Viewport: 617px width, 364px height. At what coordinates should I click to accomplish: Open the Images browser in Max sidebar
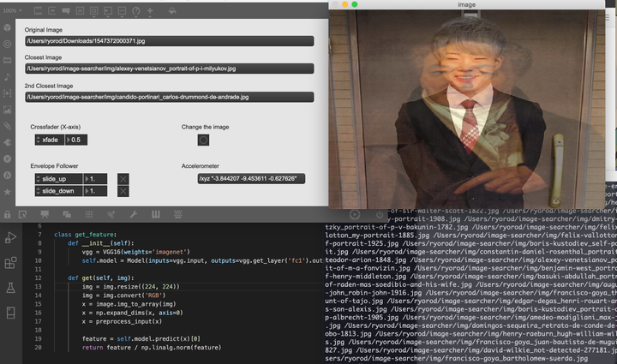pyautogui.click(x=7, y=110)
